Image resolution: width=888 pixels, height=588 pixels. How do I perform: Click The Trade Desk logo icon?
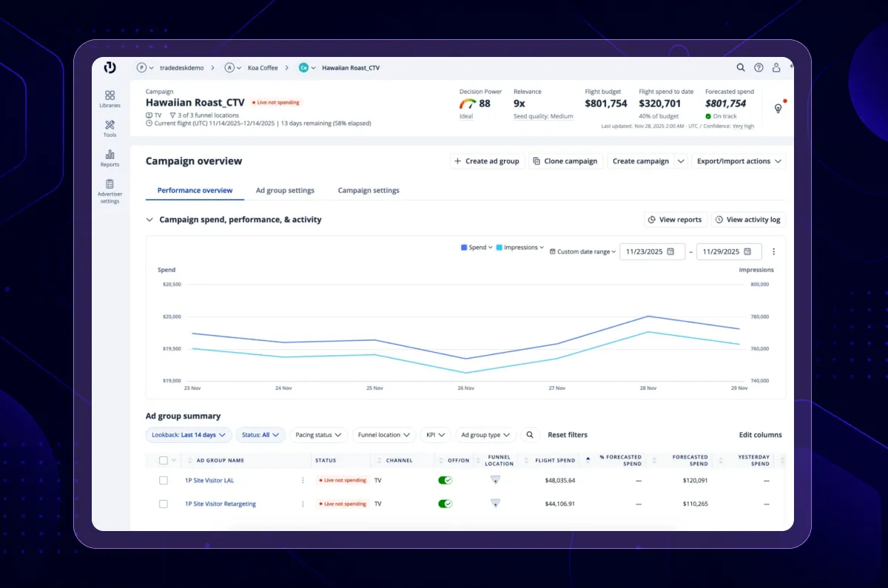[x=110, y=67]
